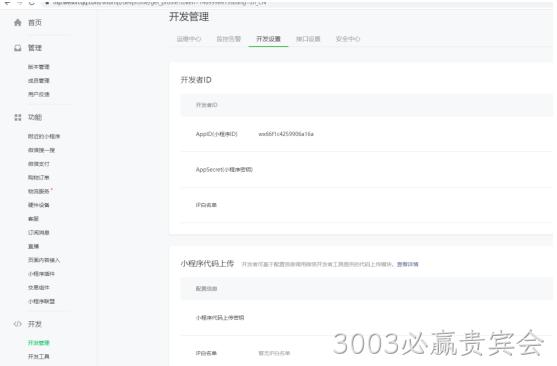Open 小程序插件 in the sidebar
This screenshot has width=557, height=366.
coord(41,274)
